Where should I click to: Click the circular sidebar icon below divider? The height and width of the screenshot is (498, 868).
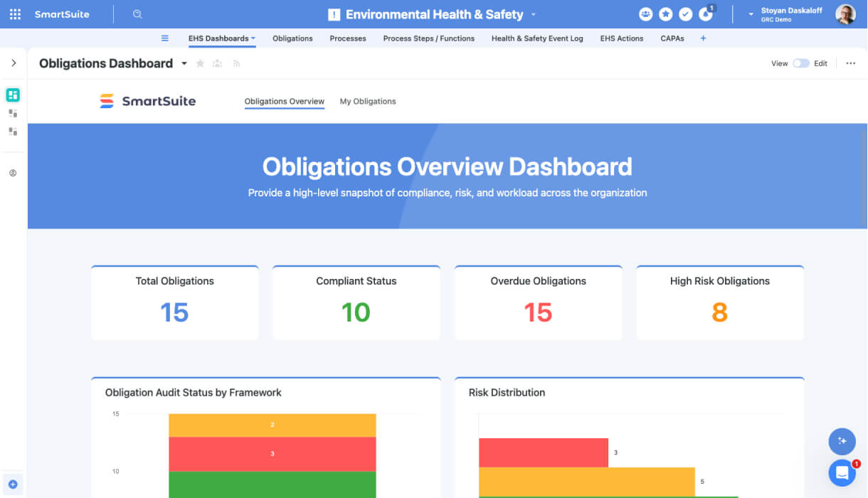click(x=13, y=173)
